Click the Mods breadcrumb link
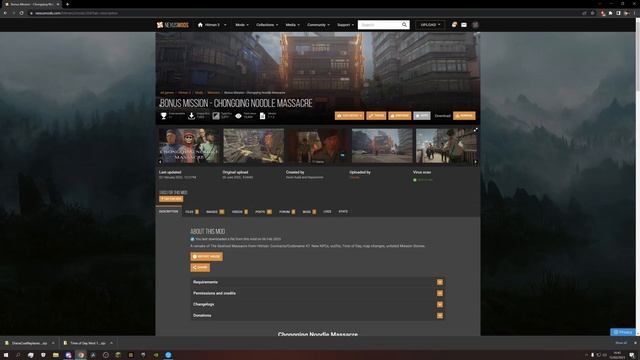The width and height of the screenshot is (640, 360). pos(199,93)
